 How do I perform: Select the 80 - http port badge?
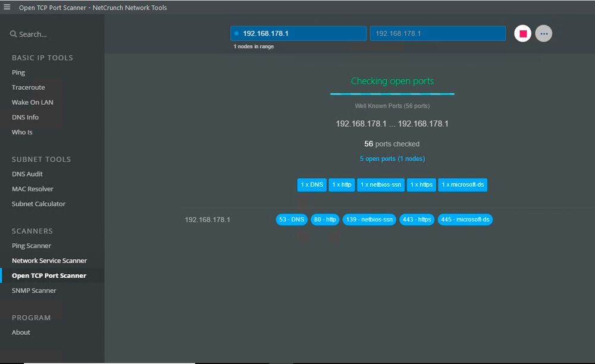coord(325,219)
